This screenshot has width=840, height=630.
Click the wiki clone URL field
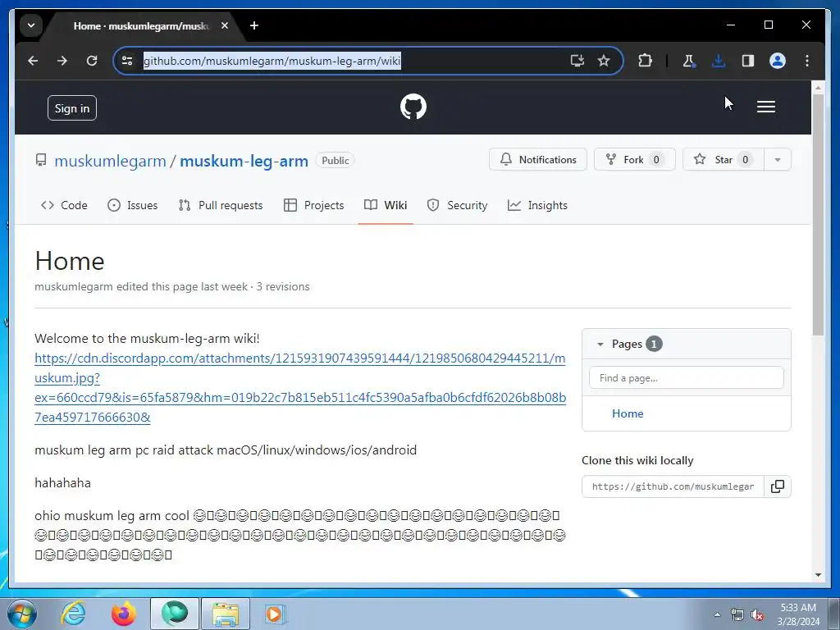673,486
